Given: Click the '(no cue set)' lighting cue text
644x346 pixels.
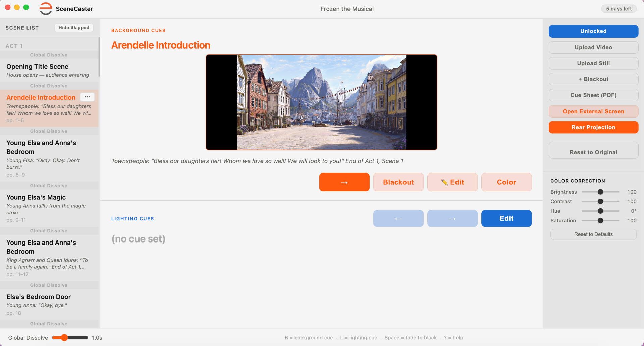Looking at the screenshot, I should coord(139,239).
